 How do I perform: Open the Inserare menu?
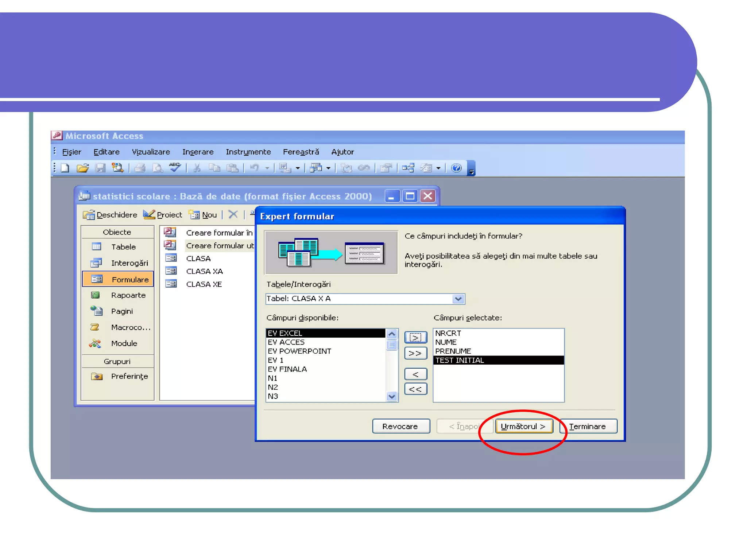click(x=198, y=152)
